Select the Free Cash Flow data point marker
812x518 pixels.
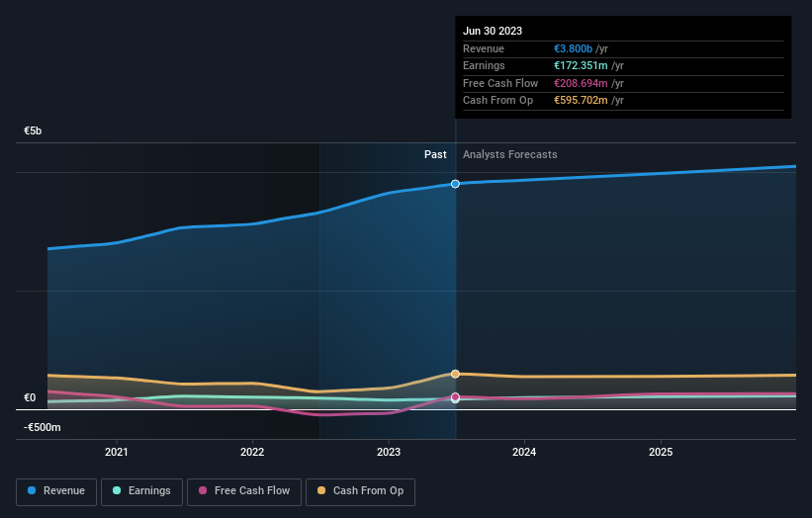[x=455, y=397]
